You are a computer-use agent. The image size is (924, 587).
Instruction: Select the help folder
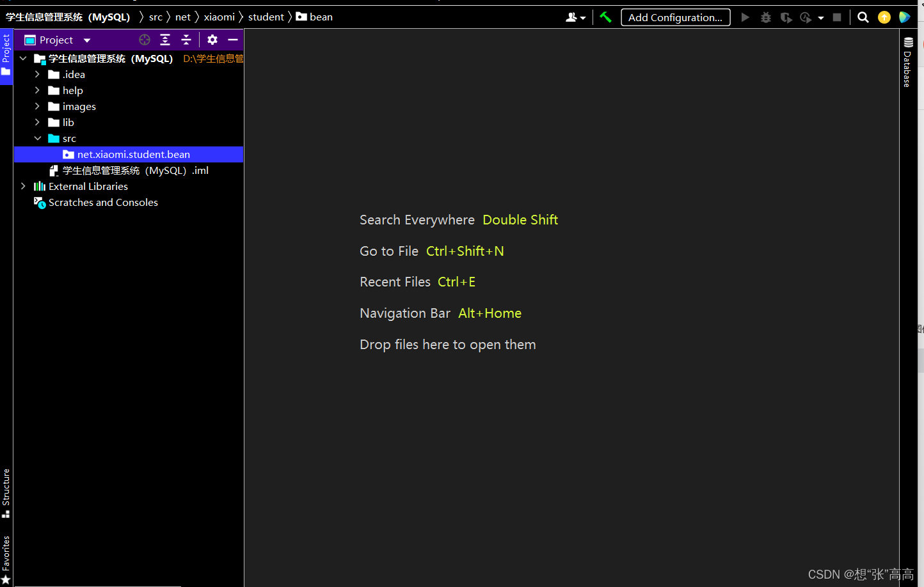[x=65, y=90]
